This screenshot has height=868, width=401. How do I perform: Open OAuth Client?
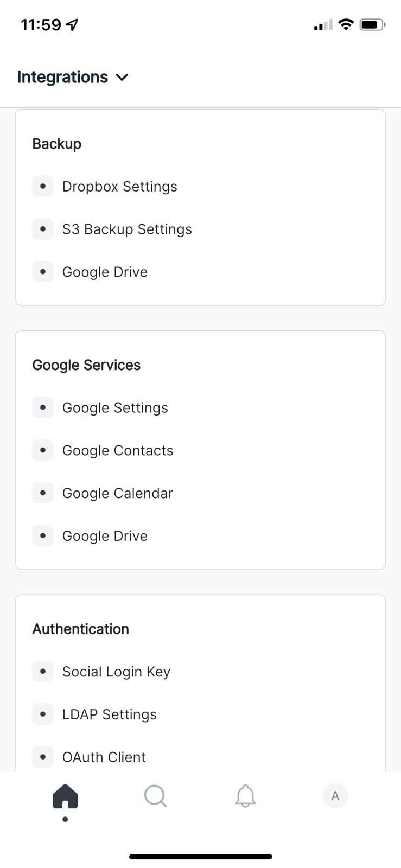pyautogui.click(x=104, y=757)
